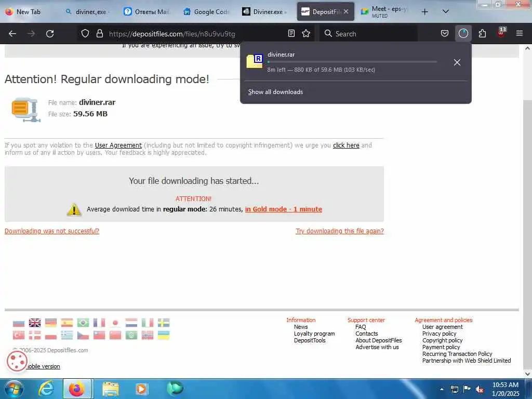Click 'Downloading was not successful?' link

pyautogui.click(x=52, y=231)
